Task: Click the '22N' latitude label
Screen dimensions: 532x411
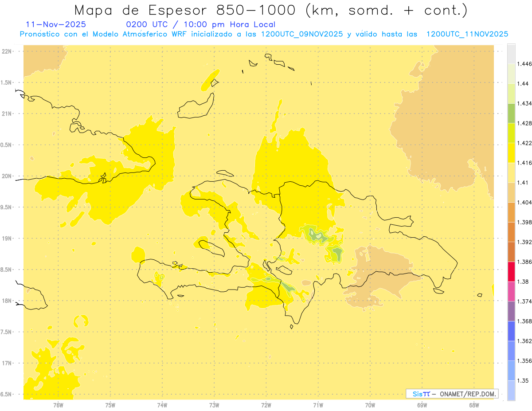Action: point(7,51)
